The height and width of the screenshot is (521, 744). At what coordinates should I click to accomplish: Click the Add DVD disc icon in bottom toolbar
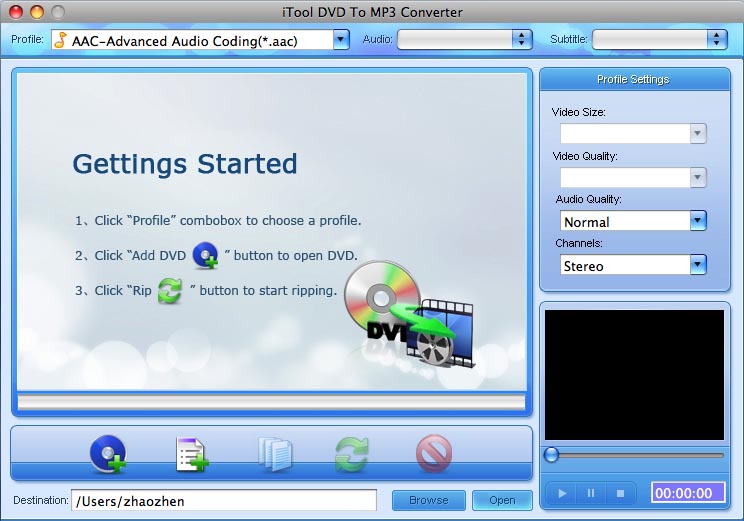click(107, 454)
